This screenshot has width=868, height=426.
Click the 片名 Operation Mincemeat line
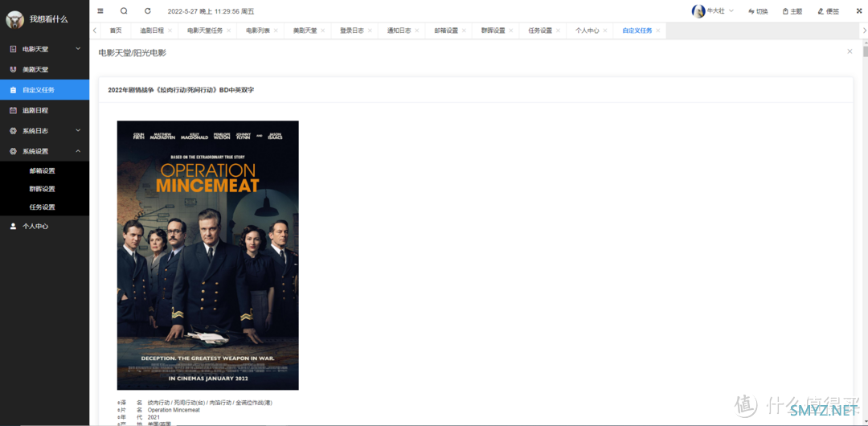[158, 410]
